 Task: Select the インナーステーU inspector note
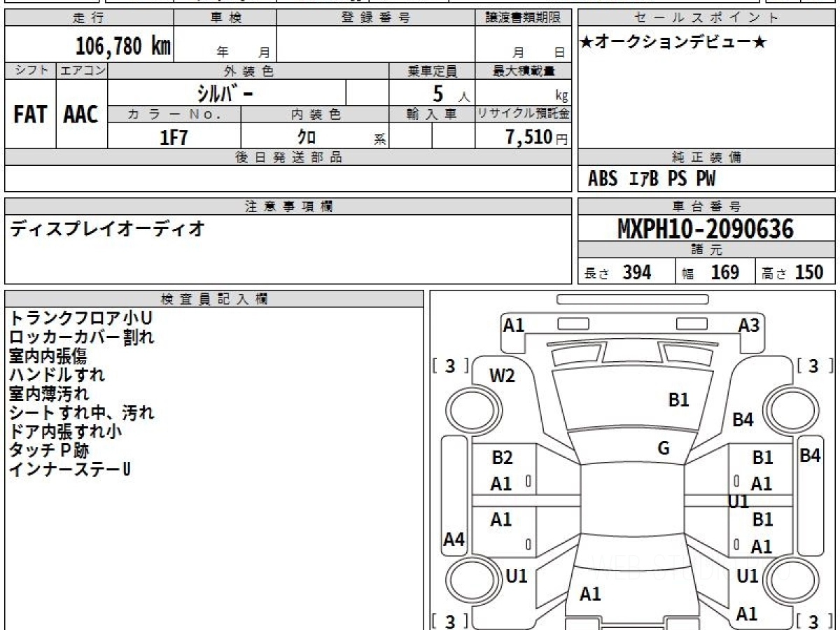[69, 470]
